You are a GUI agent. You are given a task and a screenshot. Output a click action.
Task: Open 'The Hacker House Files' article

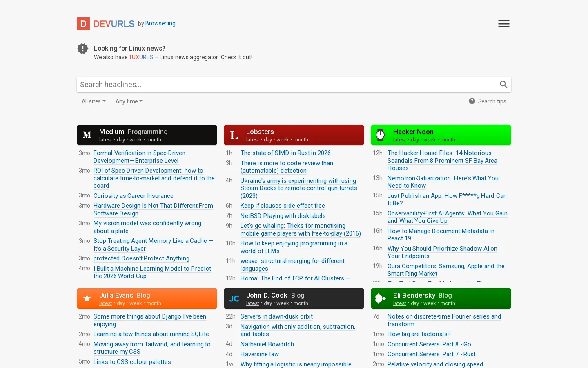442,160
